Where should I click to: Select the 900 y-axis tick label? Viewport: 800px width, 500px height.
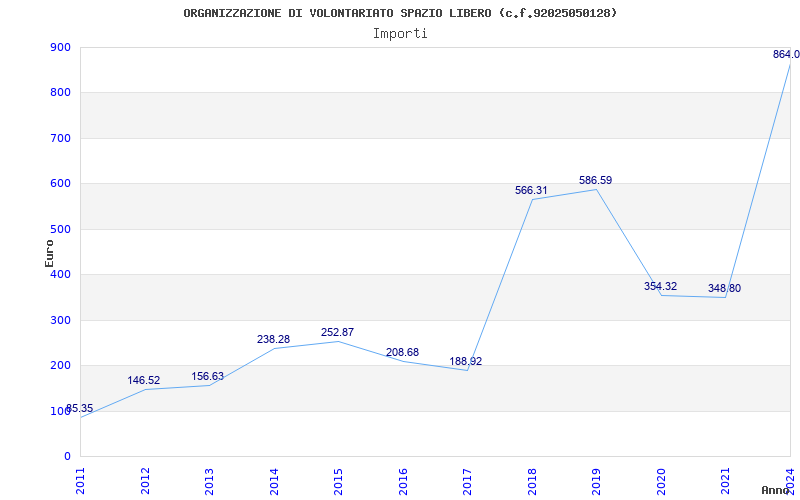click(x=60, y=47)
